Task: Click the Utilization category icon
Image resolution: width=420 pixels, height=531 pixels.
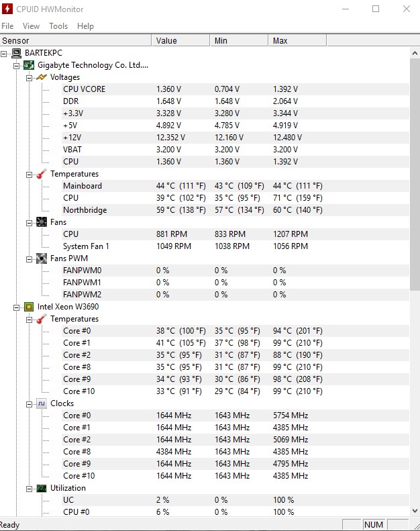Action: (42, 488)
